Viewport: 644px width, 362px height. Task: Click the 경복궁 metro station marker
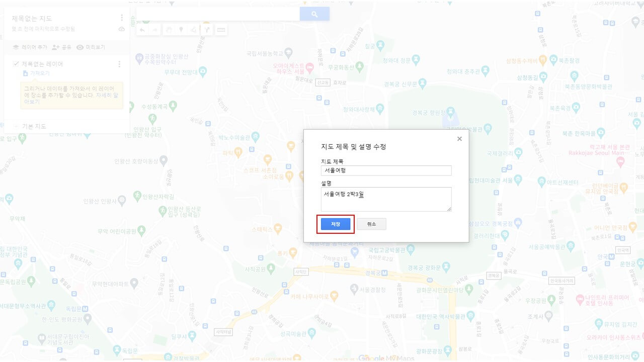[384, 273]
